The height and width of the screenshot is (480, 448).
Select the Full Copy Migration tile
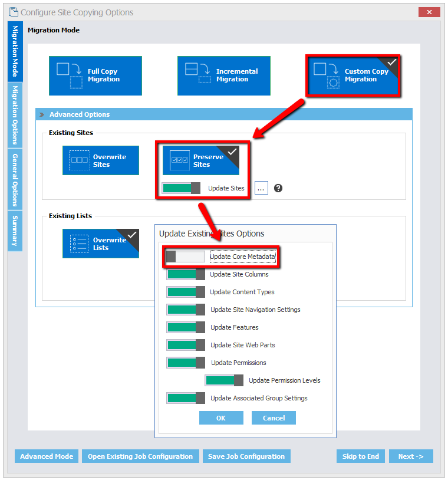pyautogui.click(x=95, y=75)
